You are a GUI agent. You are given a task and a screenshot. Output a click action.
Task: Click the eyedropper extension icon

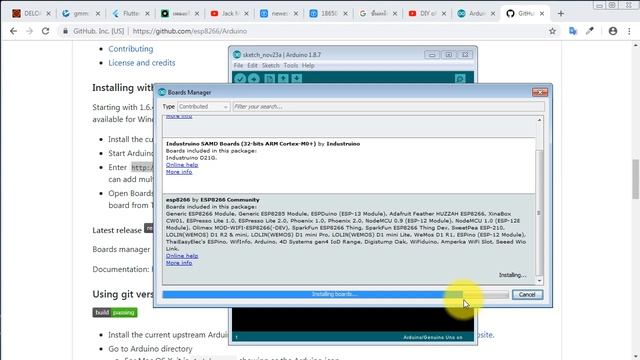tap(590, 31)
